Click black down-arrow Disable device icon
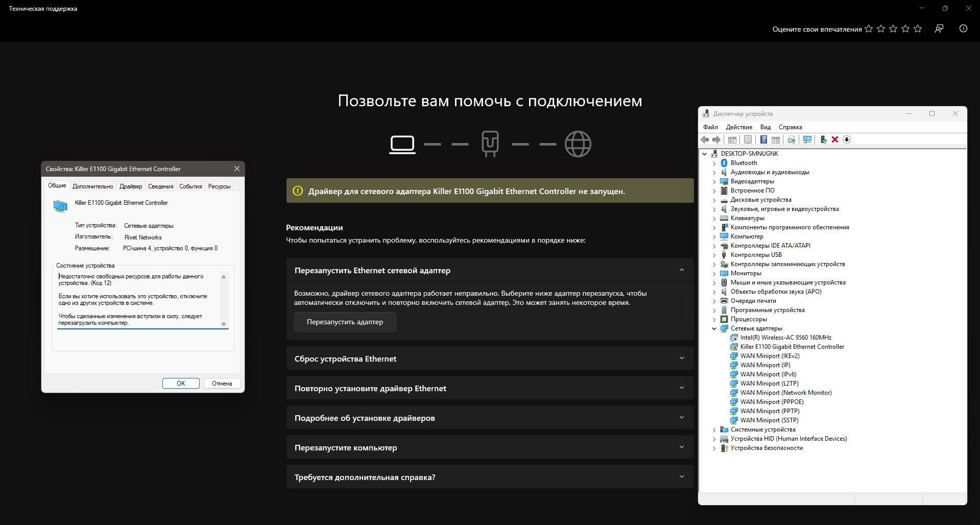Viewport: 980px width, 525px height. point(847,139)
